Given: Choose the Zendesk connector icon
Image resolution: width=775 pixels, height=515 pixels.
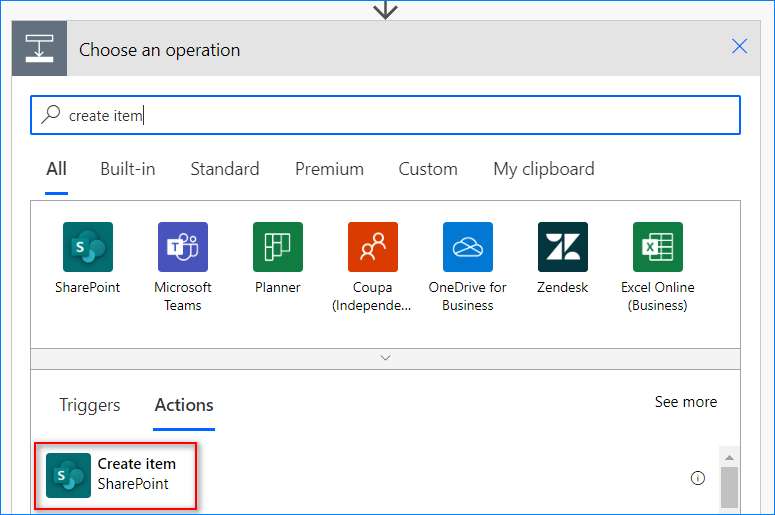Looking at the screenshot, I should tap(562, 247).
